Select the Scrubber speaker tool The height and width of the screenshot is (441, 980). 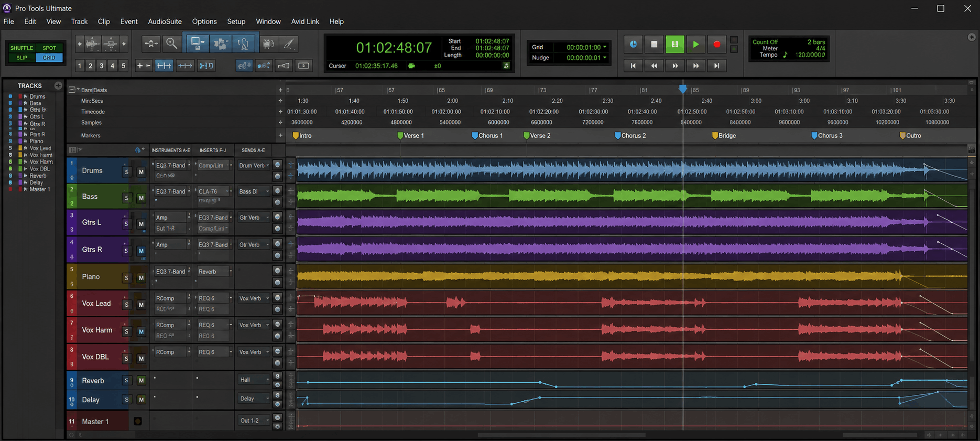pos(268,44)
